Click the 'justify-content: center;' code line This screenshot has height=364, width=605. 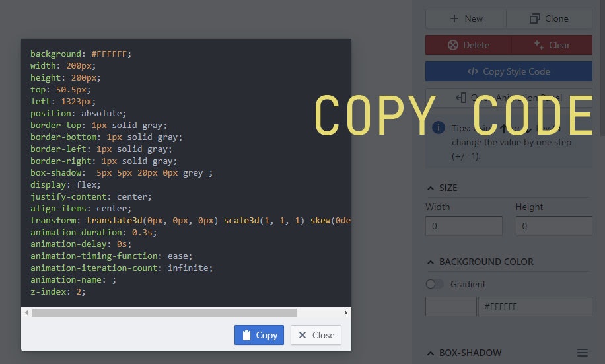coord(91,196)
